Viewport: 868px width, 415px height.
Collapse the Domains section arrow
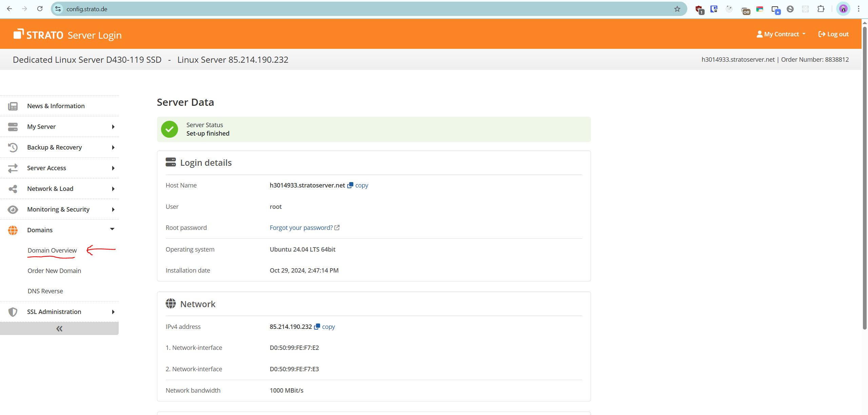[x=112, y=229]
